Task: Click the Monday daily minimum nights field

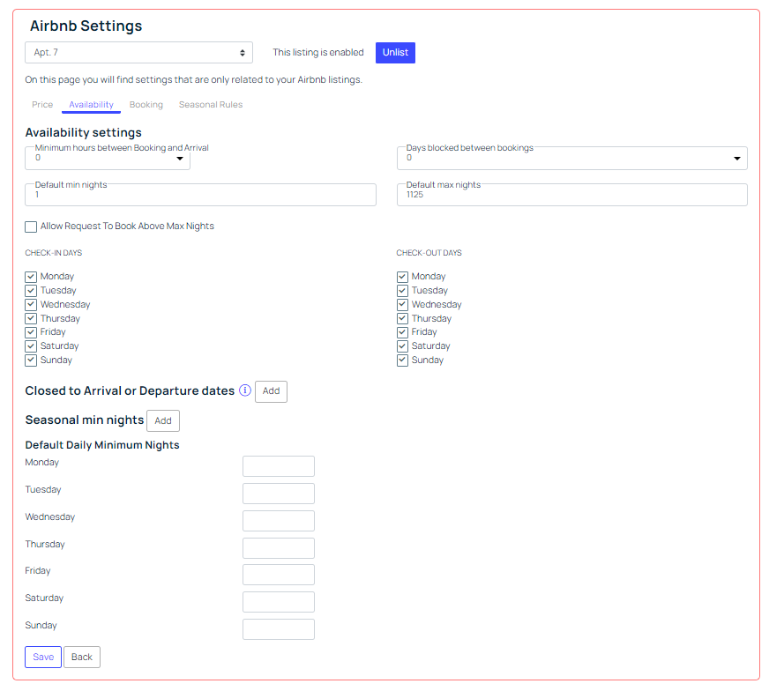Action: [279, 466]
